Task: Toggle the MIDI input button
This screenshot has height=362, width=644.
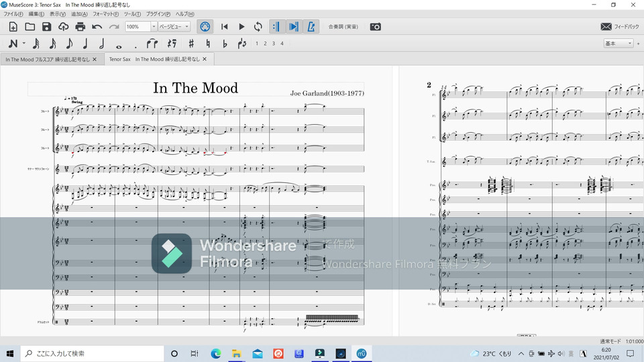Action: click(206, 27)
